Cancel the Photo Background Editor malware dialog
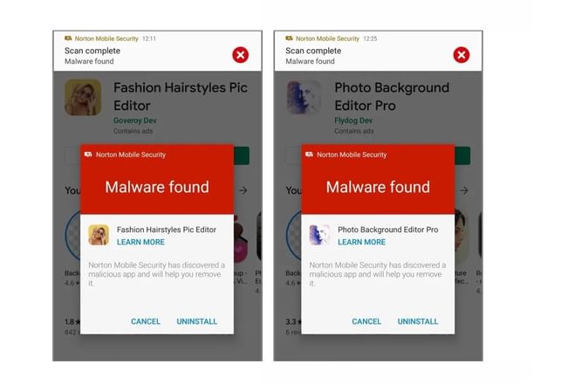Viewport: 588px width, 392px height. tap(366, 321)
